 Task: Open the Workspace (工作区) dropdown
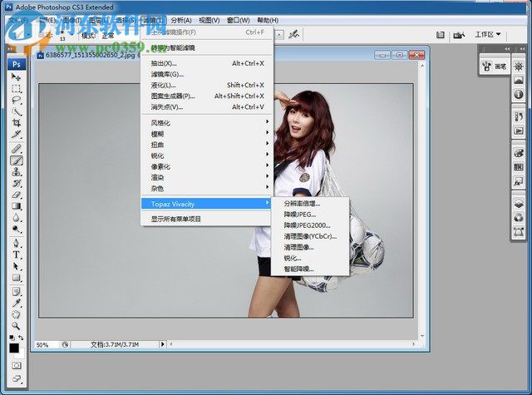(488, 34)
